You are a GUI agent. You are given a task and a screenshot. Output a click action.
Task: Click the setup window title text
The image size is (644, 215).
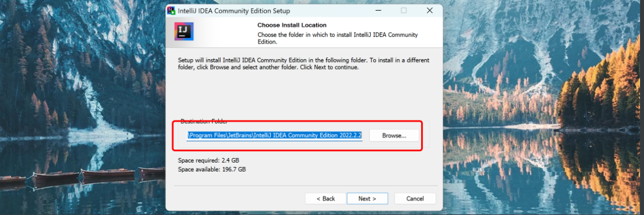(234, 11)
